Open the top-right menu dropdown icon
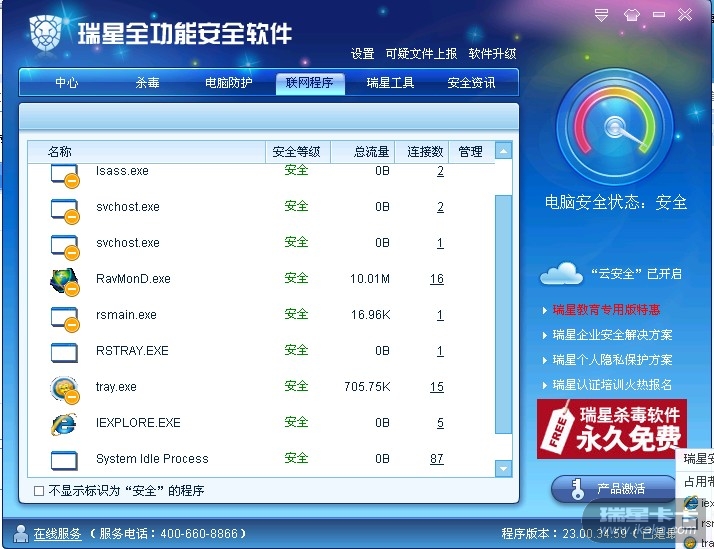The image size is (714, 549). point(602,15)
